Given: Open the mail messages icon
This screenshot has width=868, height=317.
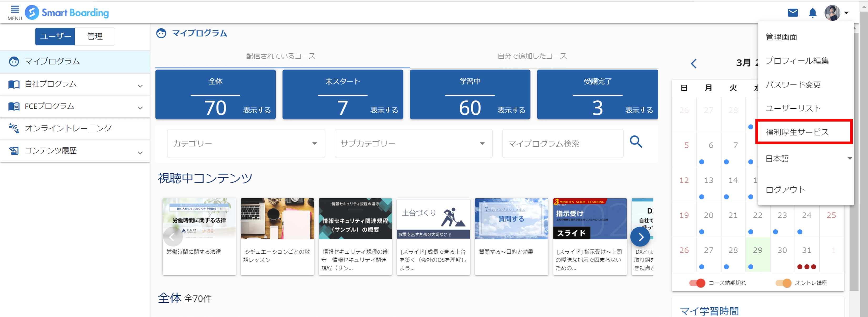Looking at the screenshot, I should 793,13.
